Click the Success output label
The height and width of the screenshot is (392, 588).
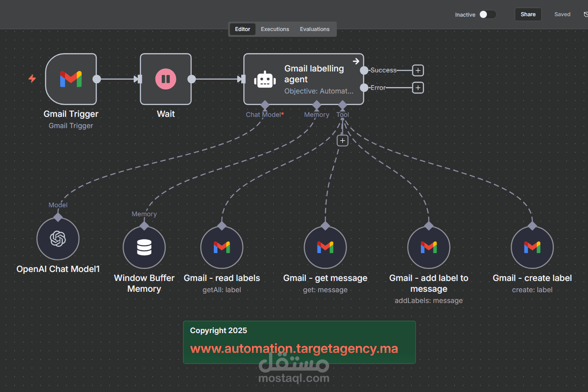[x=383, y=70]
